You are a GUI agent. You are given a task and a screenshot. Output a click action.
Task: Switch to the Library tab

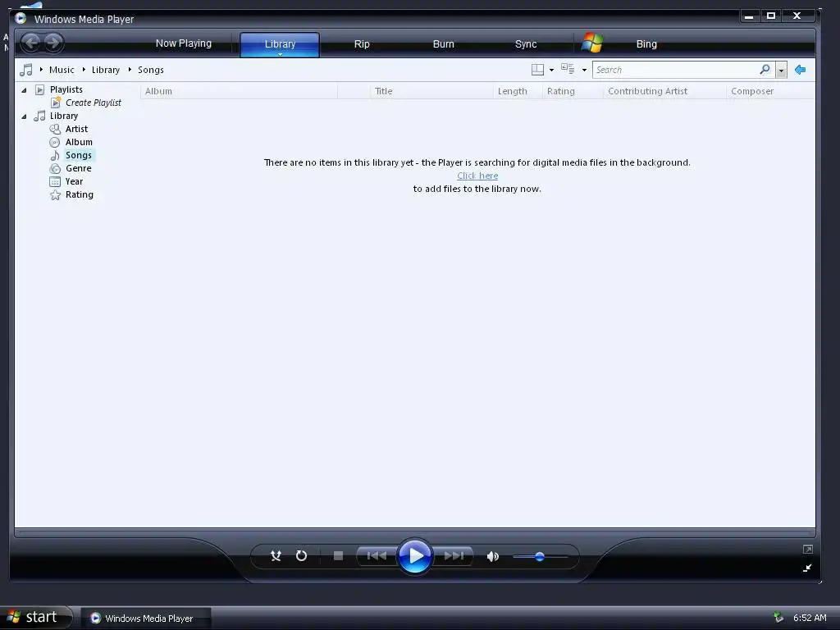280,44
